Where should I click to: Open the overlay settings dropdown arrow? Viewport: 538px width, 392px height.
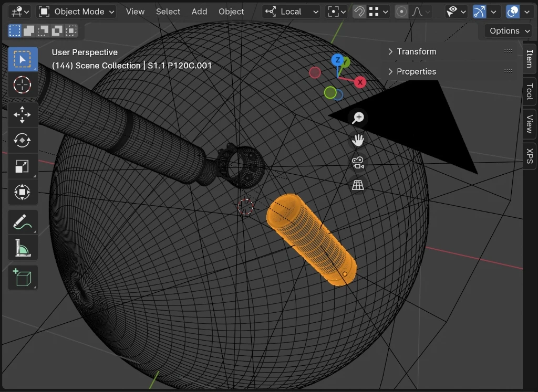pos(526,12)
